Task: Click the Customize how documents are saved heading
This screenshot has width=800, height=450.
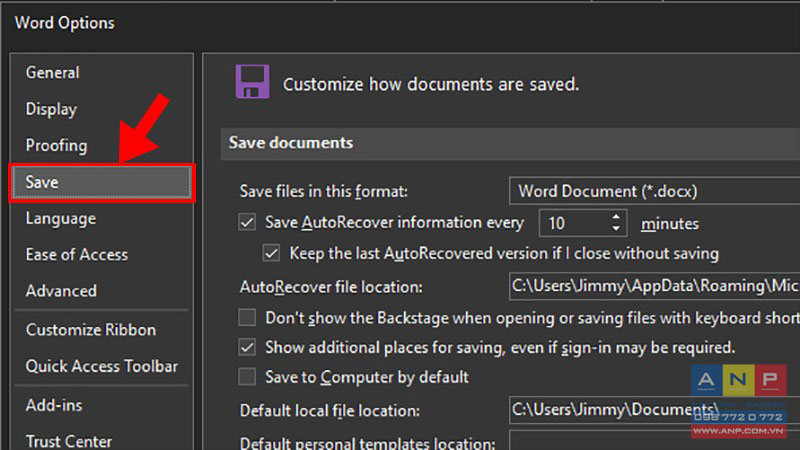Action: [x=431, y=84]
